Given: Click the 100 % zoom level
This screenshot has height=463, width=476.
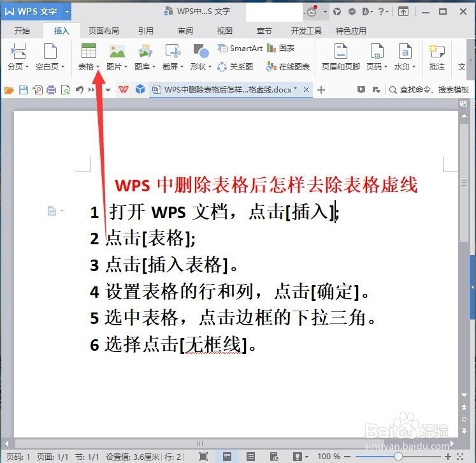Looking at the screenshot, I should click(x=328, y=457).
